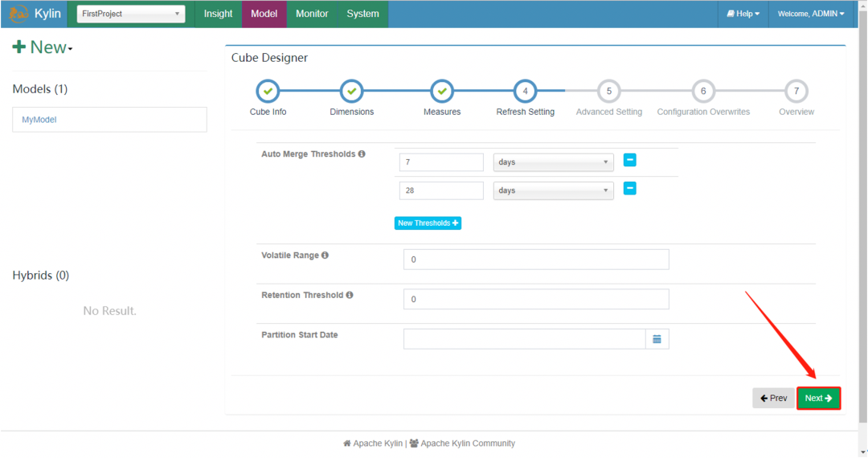Viewport: 868px width, 458px height.
Task: Open the days unit dropdown for threshold 28
Action: pyautogui.click(x=553, y=190)
